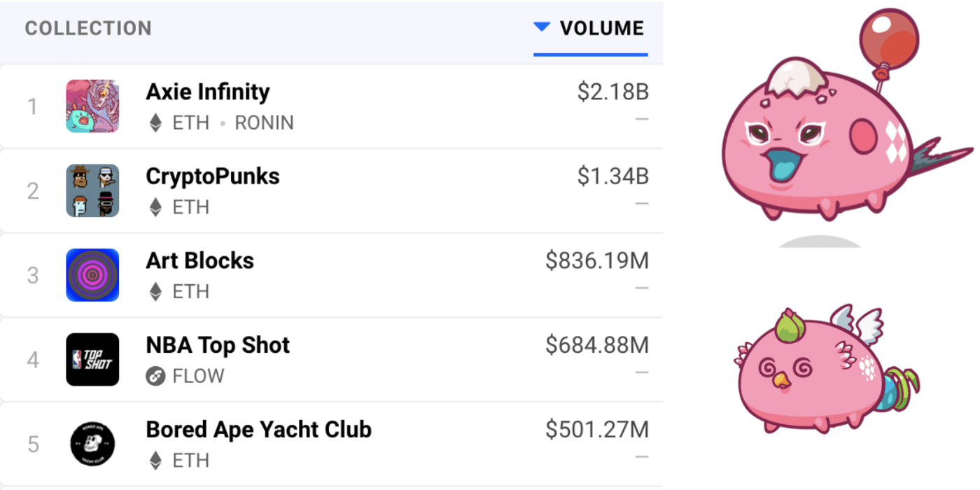Viewport: 980px width, 490px height.
Task: Click the Ethereum icon under Bored Ape Yacht Club
Action: pyautogui.click(x=155, y=461)
